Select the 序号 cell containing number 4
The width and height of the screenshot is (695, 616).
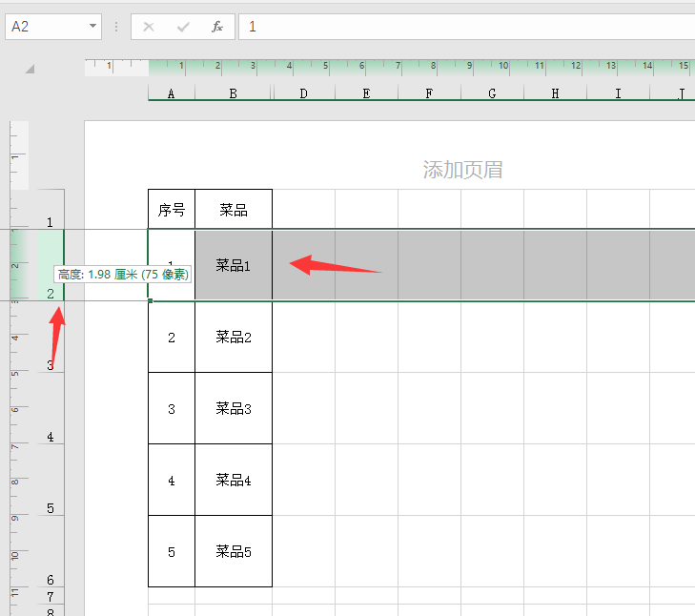[x=172, y=480]
